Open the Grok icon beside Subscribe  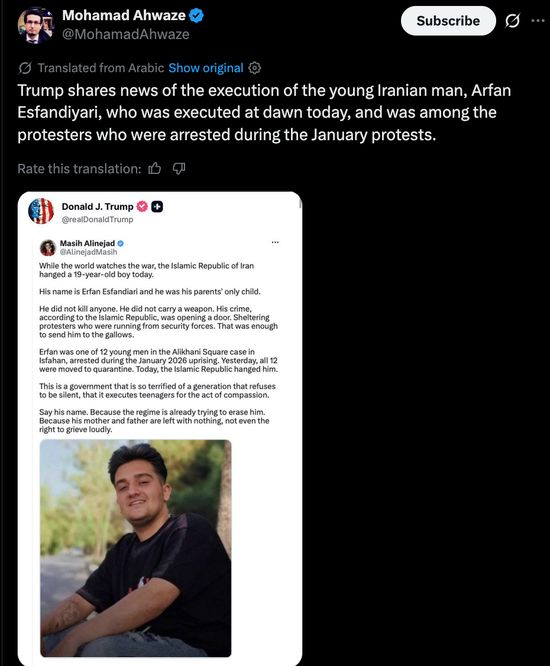(512, 20)
